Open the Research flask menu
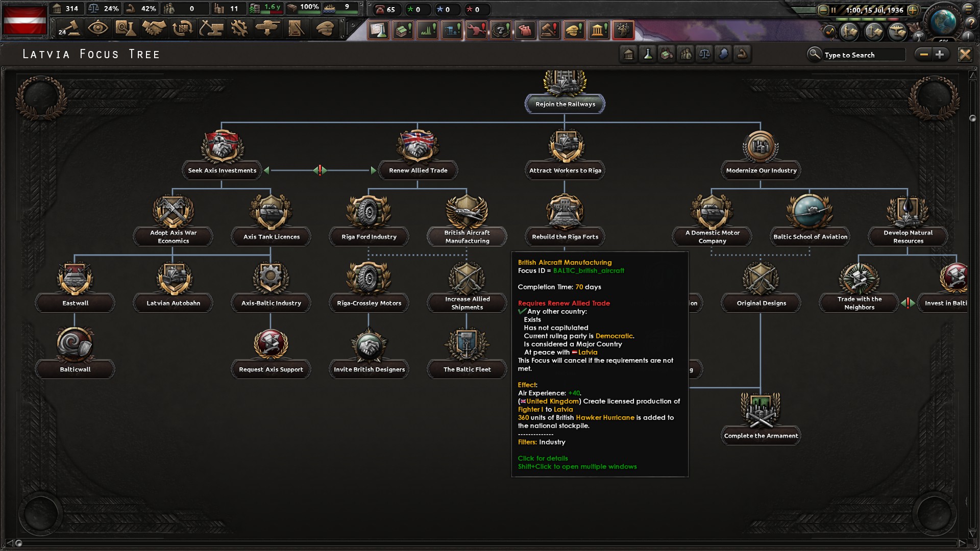 tap(126, 28)
